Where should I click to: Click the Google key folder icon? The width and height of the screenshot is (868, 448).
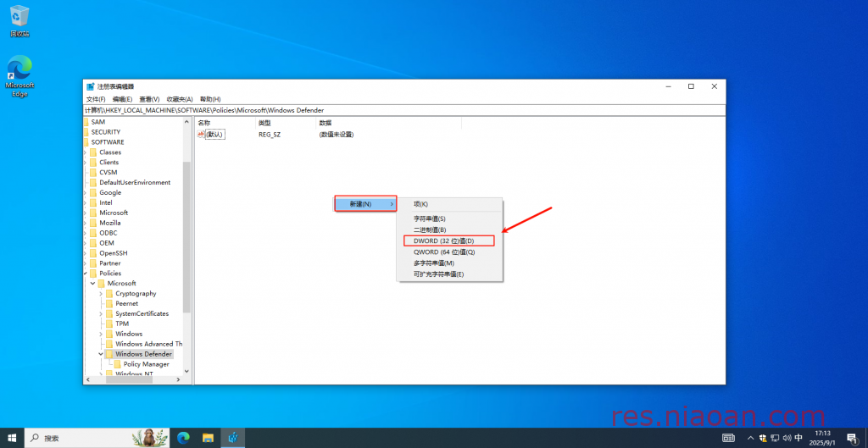click(93, 192)
